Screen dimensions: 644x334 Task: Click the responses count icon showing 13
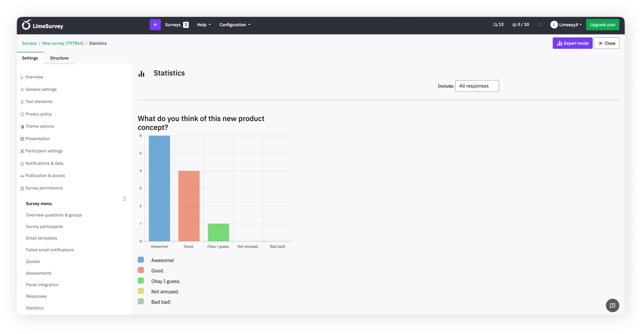tap(498, 25)
